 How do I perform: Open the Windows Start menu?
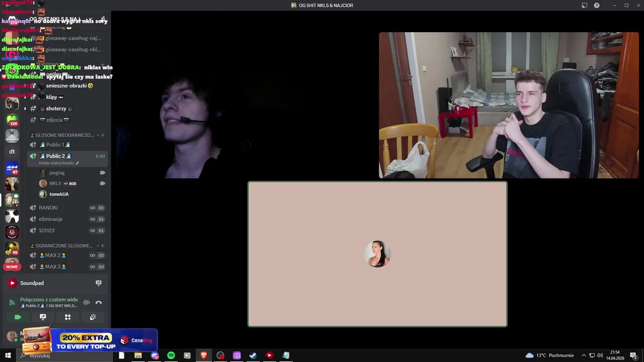[8, 355]
